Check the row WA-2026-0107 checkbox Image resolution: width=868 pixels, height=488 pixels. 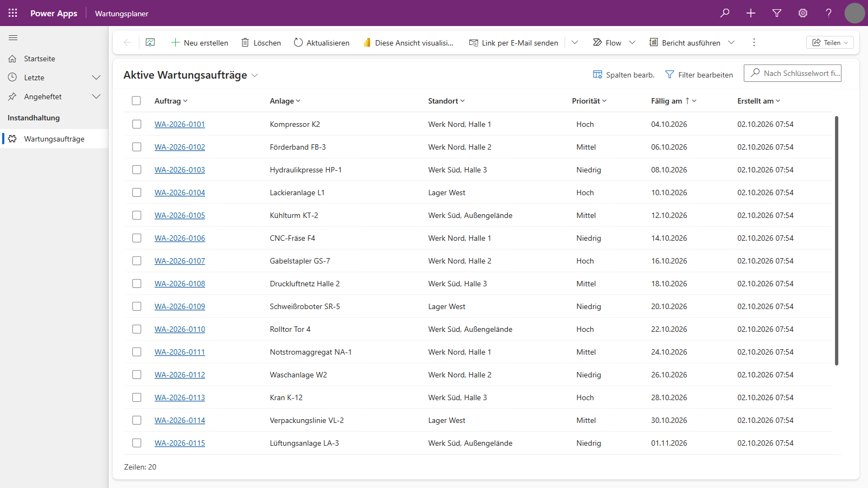pyautogui.click(x=137, y=261)
